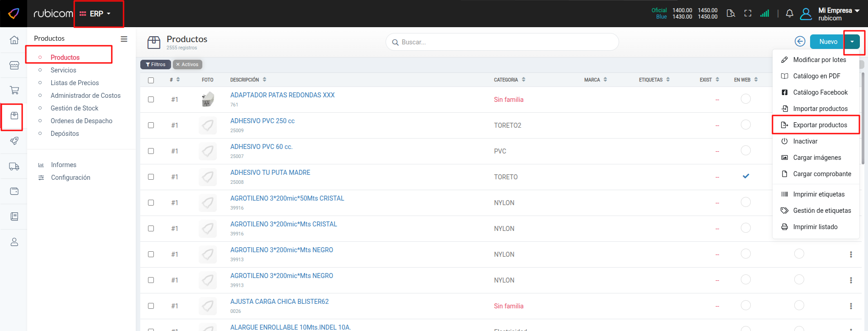Screen dimensions: 868x331
Task: Open the delivery truck sidebar icon
Action: [14, 166]
